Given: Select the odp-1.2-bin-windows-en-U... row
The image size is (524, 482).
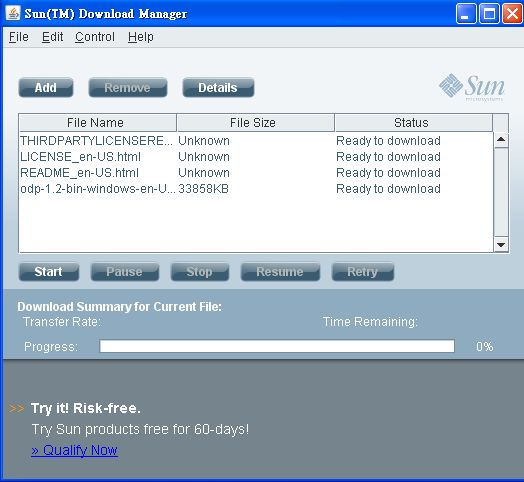Looking at the screenshot, I should pos(256,189).
